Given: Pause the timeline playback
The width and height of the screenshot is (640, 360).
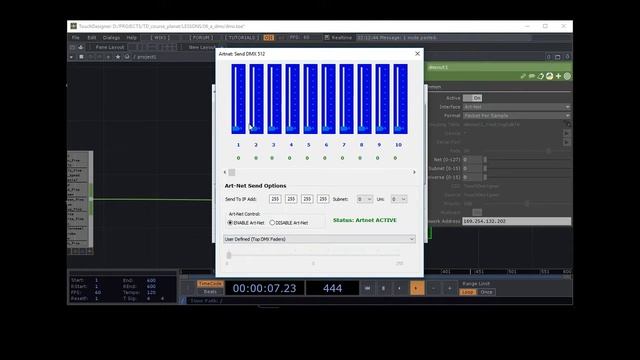Looking at the screenshot, I should pyautogui.click(x=383, y=288).
